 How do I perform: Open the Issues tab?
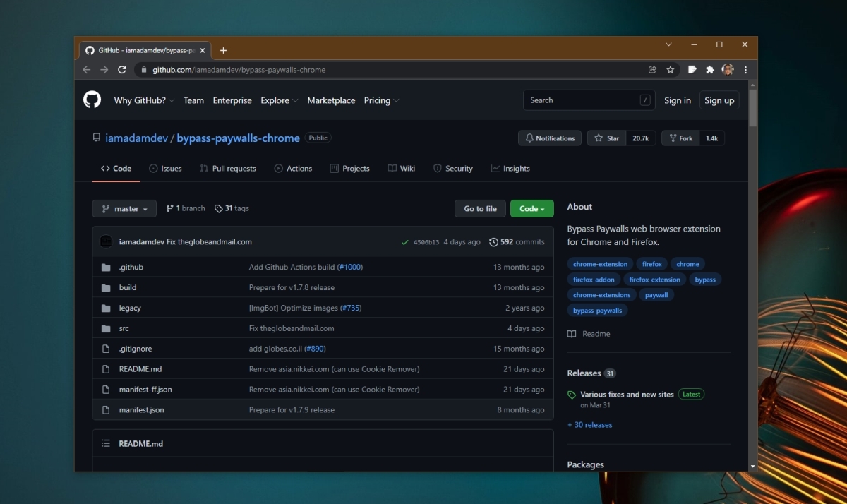(165, 169)
